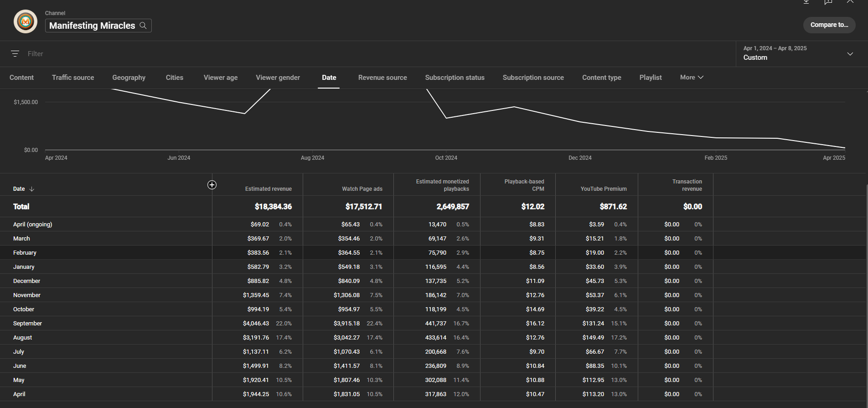Switch to the Geography tab

click(129, 78)
